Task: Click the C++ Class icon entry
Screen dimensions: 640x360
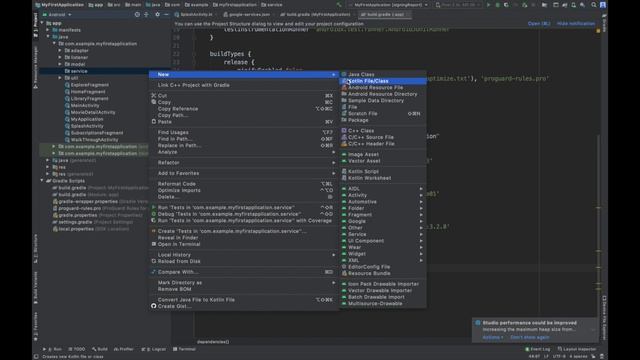Action: coord(344,131)
